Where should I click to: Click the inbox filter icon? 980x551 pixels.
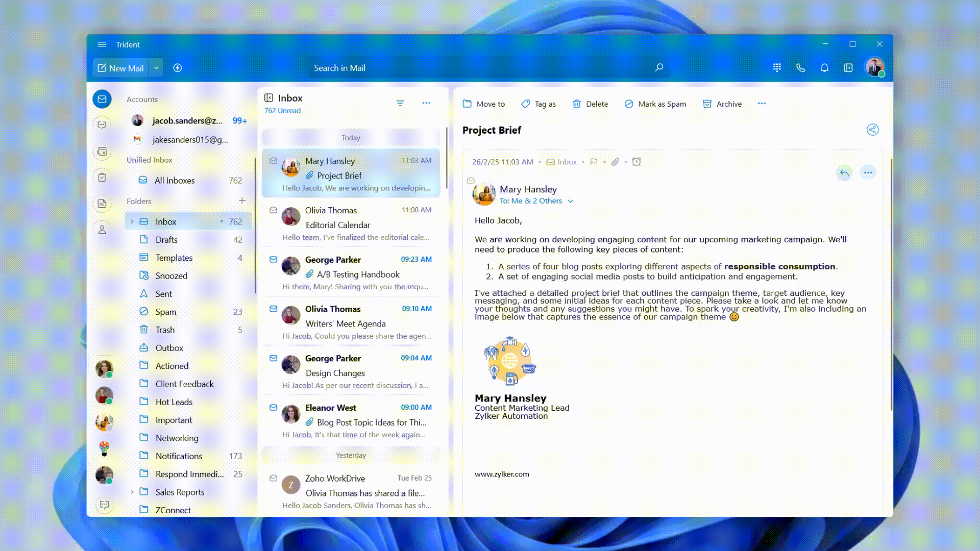tap(400, 103)
